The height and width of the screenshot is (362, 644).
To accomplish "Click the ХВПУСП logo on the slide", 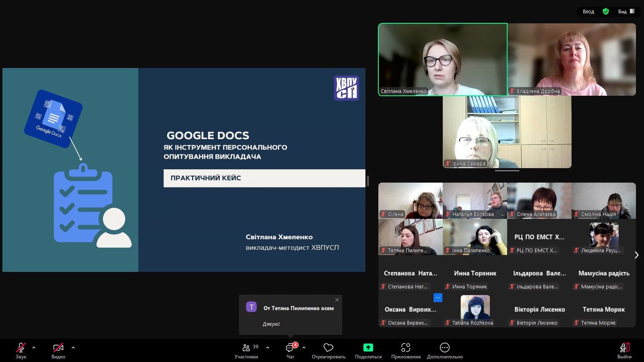I will (x=347, y=88).
